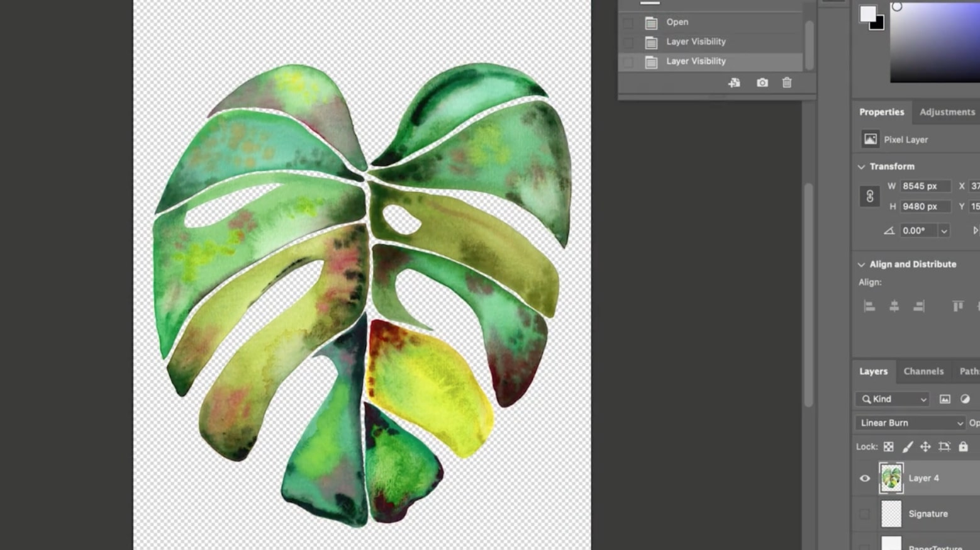The width and height of the screenshot is (980, 550).
Task: Lock transparent pixels on Layer 4
Action: tap(888, 446)
